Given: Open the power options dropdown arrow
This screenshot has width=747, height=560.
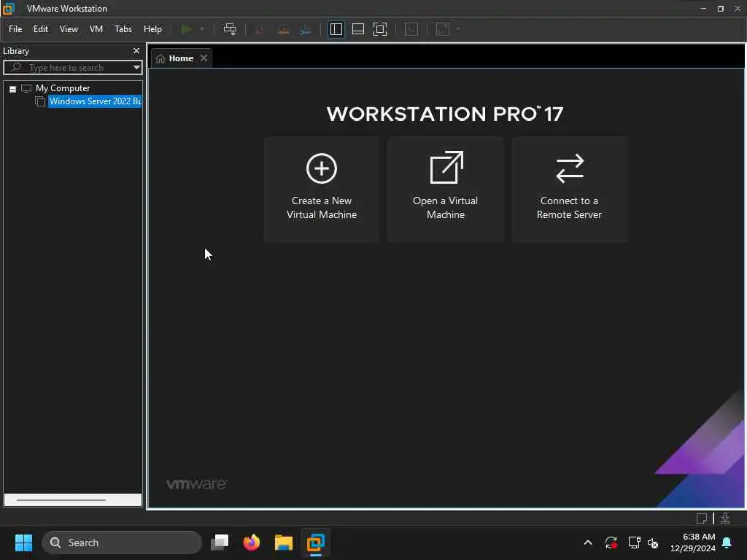Looking at the screenshot, I should tap(202, 29).
